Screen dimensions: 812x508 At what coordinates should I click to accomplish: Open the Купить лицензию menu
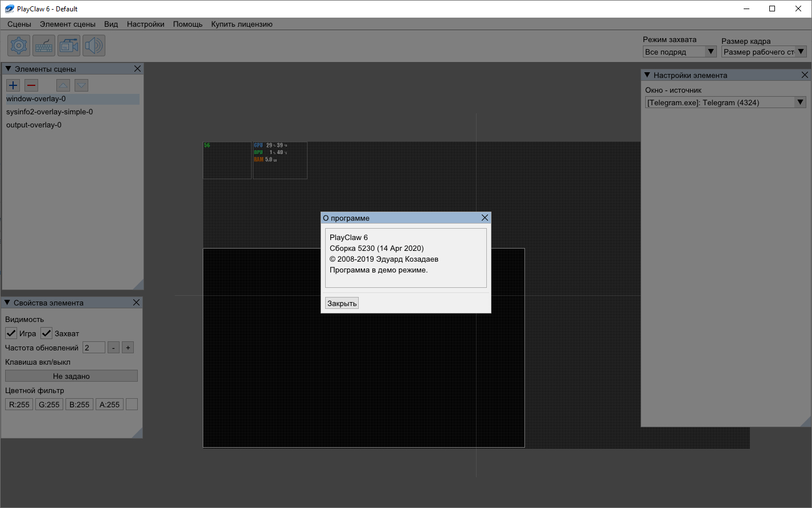coord(242,24)
